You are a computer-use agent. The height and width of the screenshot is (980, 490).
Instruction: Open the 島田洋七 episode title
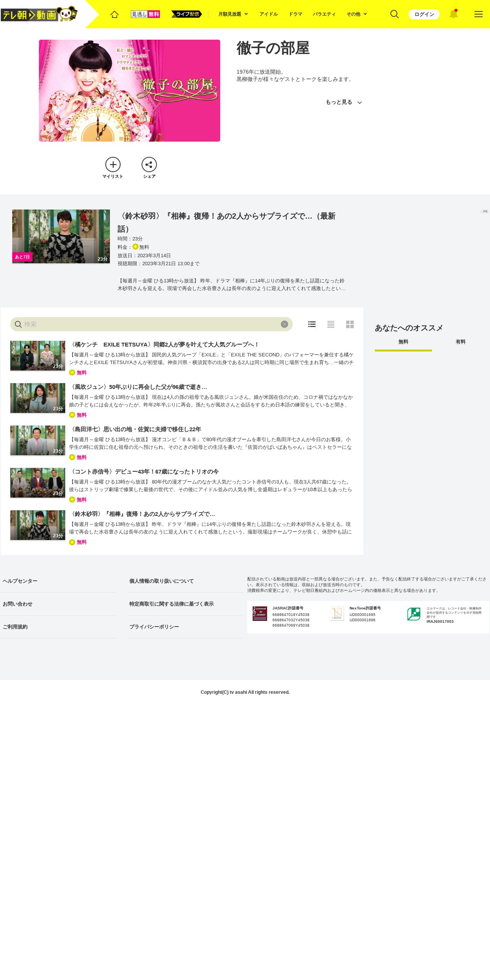[136, 429]
